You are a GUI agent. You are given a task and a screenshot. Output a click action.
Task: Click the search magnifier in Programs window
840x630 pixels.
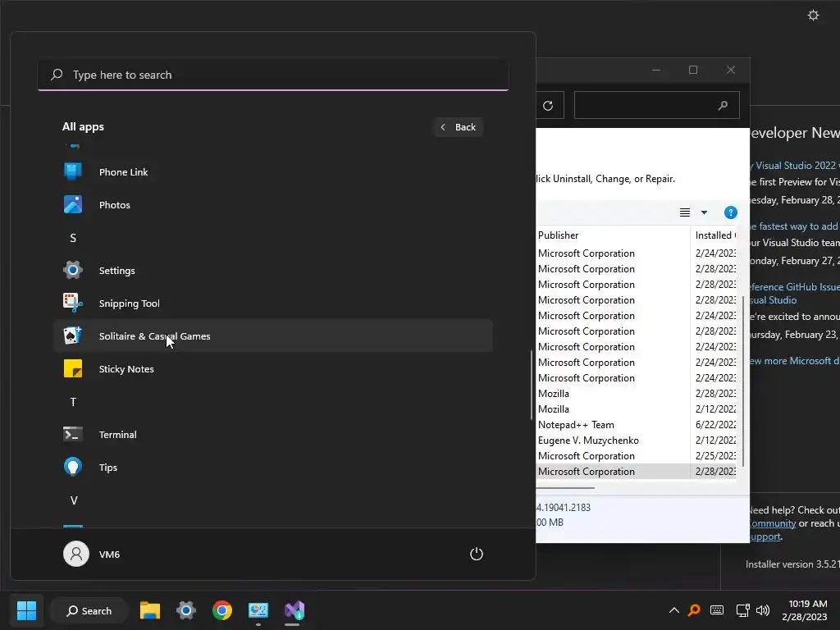tap(723, 106)
